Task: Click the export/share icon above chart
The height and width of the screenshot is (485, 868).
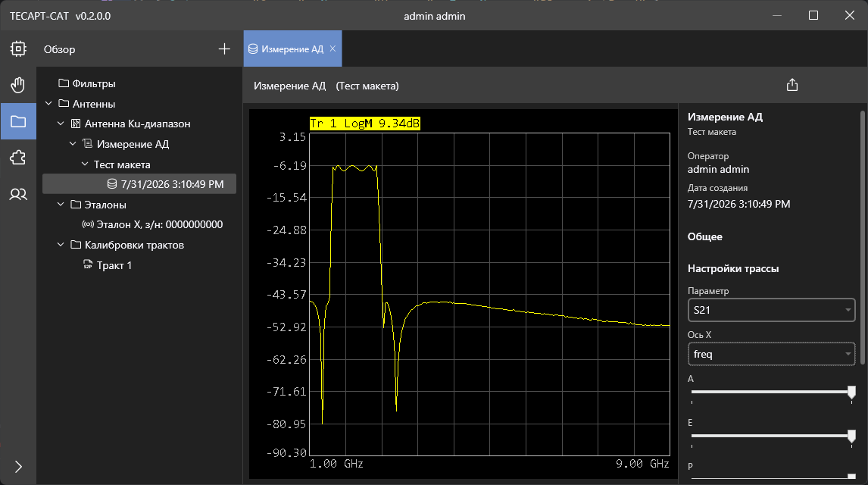Action: (792, 85)
